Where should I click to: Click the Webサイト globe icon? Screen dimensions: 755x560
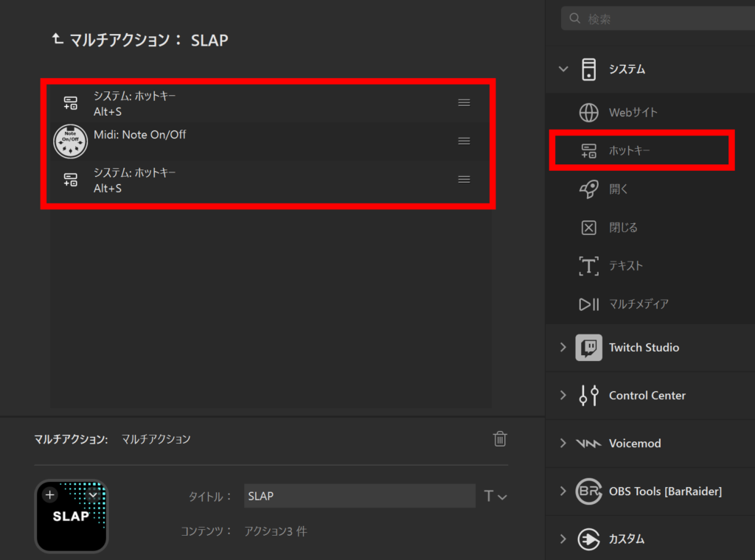pos(588,113)
